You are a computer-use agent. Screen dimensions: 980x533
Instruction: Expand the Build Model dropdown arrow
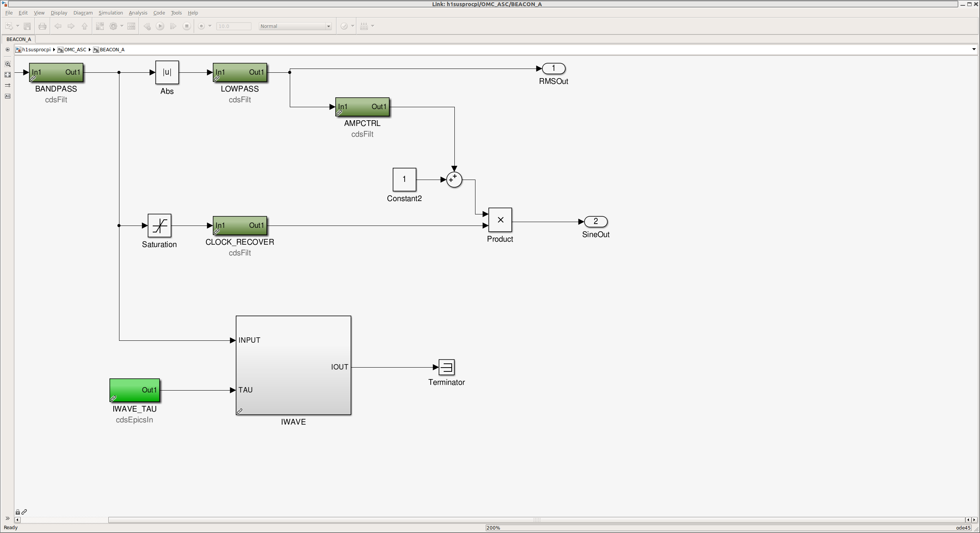coord(372,26)
